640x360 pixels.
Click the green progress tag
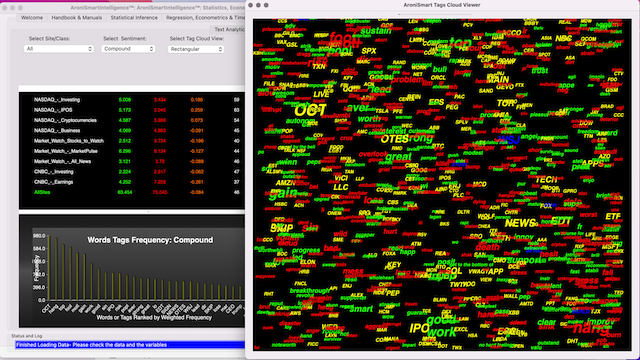point(306,250)
